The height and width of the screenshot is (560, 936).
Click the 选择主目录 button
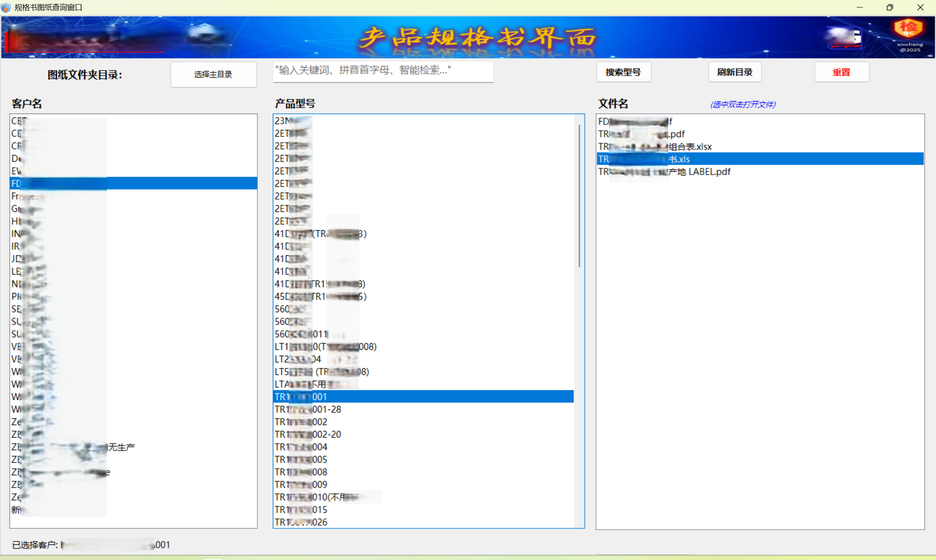tap(213, 74)
